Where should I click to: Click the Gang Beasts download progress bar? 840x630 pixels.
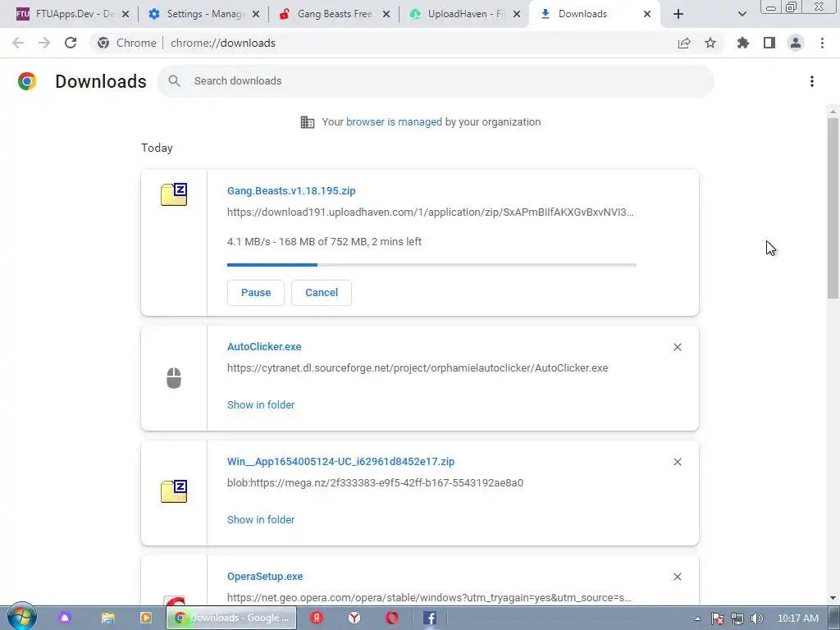[431, 265]
